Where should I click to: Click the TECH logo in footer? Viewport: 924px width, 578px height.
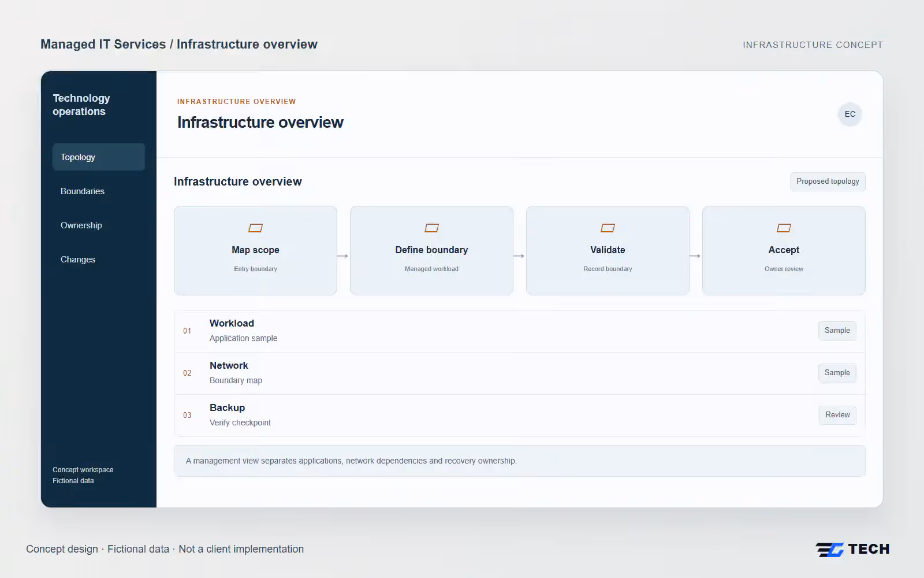pos(852,549)
